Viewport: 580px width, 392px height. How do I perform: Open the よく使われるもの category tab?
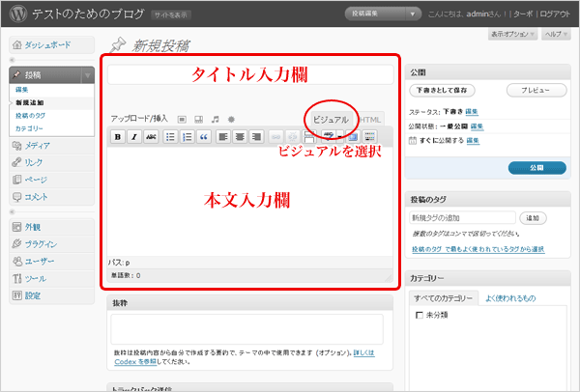(510, 298)
